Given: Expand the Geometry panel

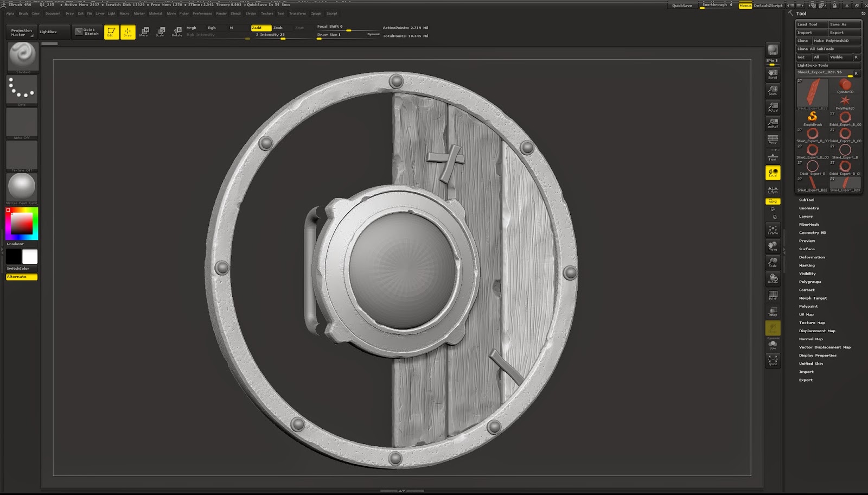Looking at the screenshot, I should (808, 208).
